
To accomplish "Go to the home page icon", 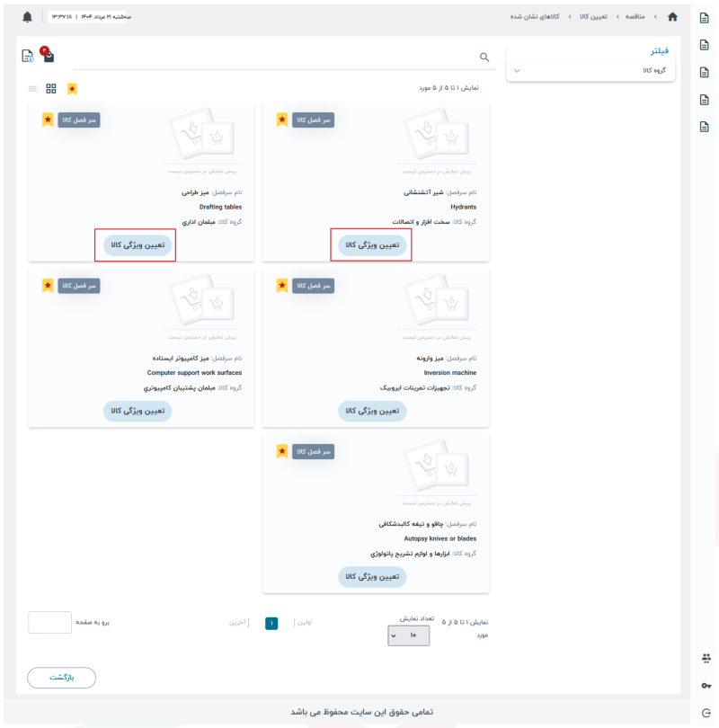I will [x=672, y=17].
